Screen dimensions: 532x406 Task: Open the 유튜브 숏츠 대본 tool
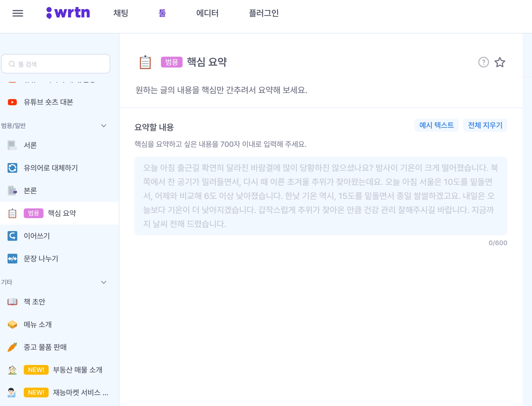click(48, 102)
